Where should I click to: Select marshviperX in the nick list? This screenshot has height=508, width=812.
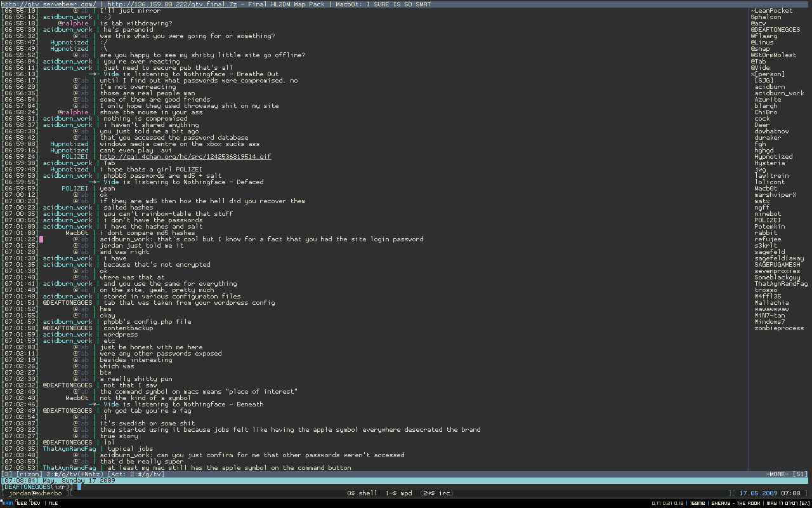point(775,195)
